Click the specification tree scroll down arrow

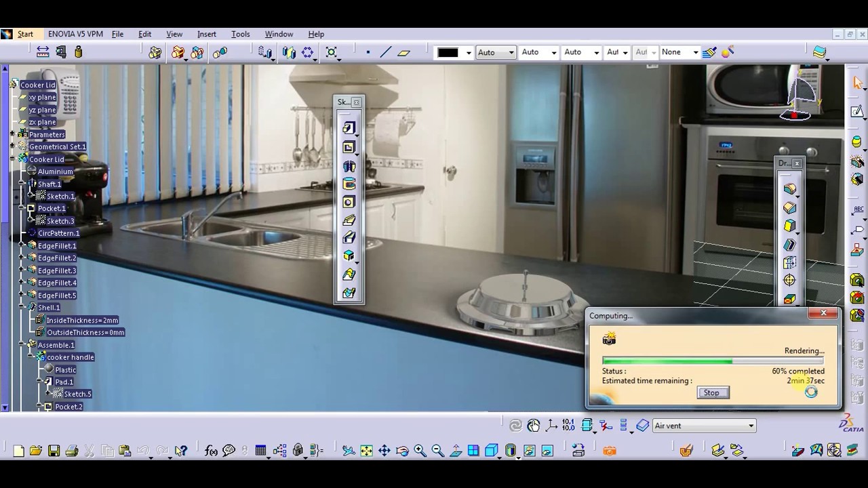point(5,408)
